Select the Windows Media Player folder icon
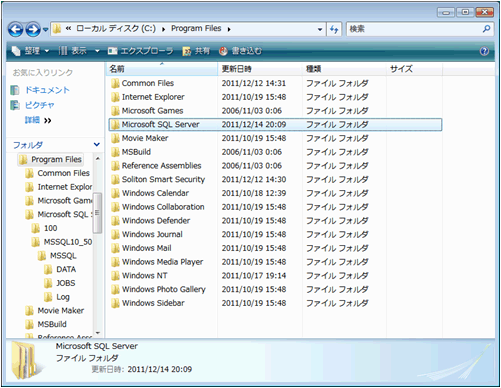 click(x=115, y=262)
